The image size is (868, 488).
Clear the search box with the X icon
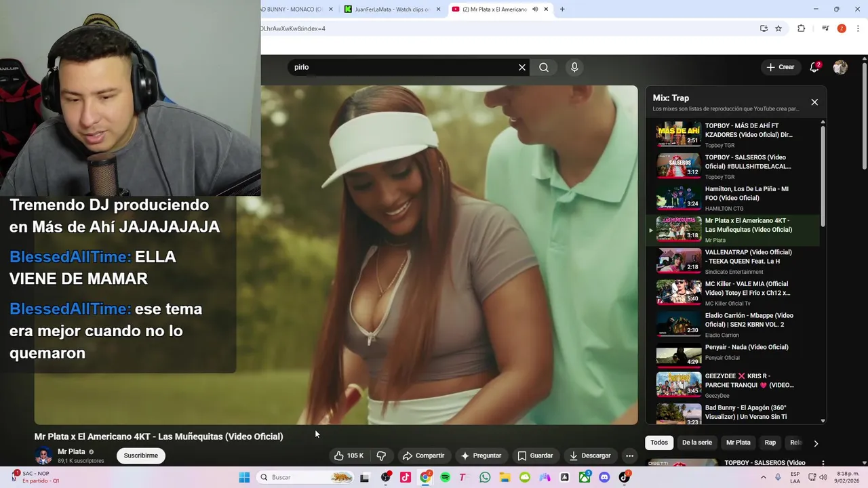tap(522, 67)
